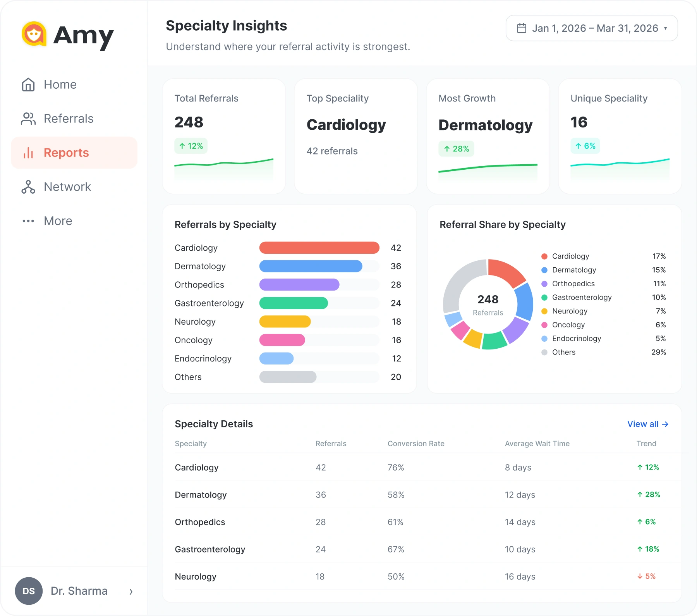
Task: Select Orthopedics row in Specialty Details
Action: coord(427,522)
